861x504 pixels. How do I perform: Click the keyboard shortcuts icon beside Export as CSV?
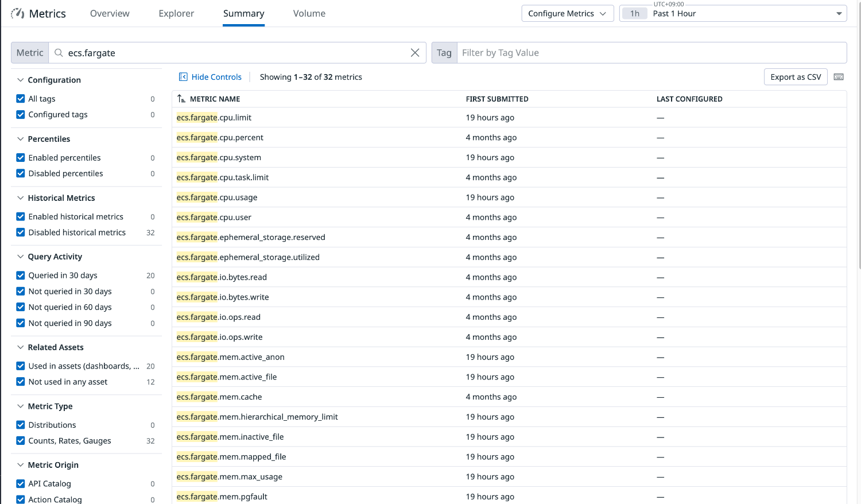(839, 76)
